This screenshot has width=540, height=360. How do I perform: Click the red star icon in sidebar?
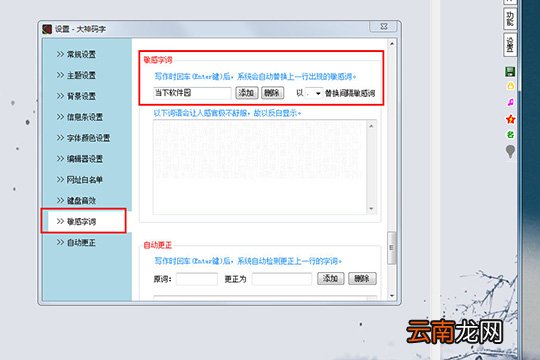coord(510,119)
